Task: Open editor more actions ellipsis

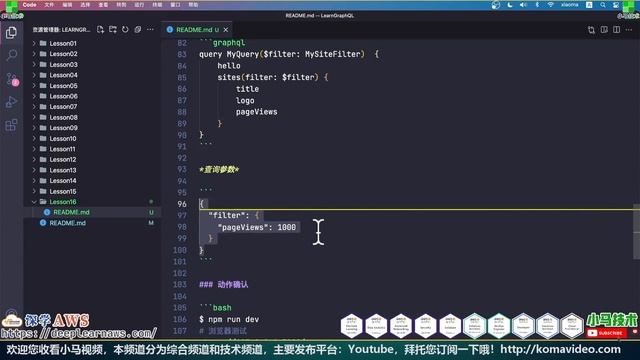Action: (x=629, y=30)
